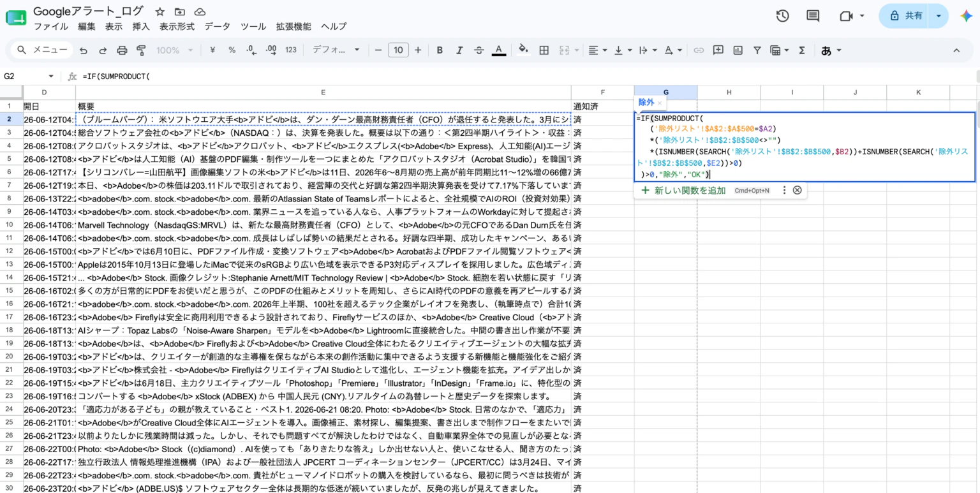
Task: Open the text color picker
Action: [x=499, y=50]
